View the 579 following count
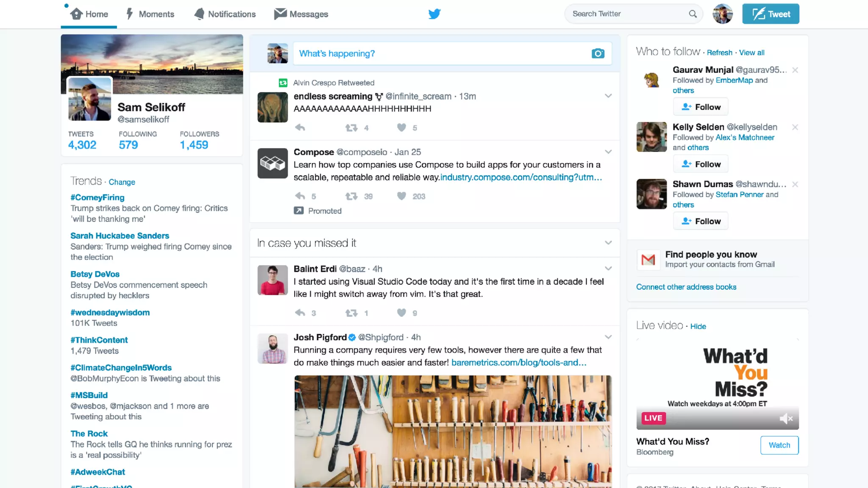868x488 pixels. click(x=128, y=145)
